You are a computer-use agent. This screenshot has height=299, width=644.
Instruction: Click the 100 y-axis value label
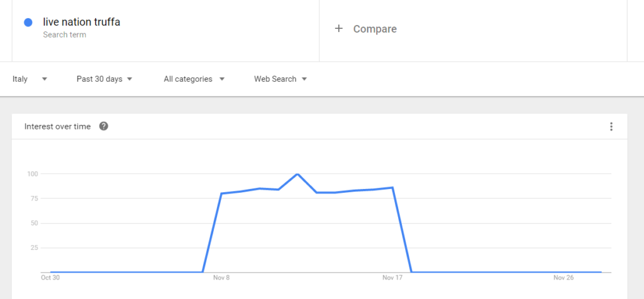33,174
